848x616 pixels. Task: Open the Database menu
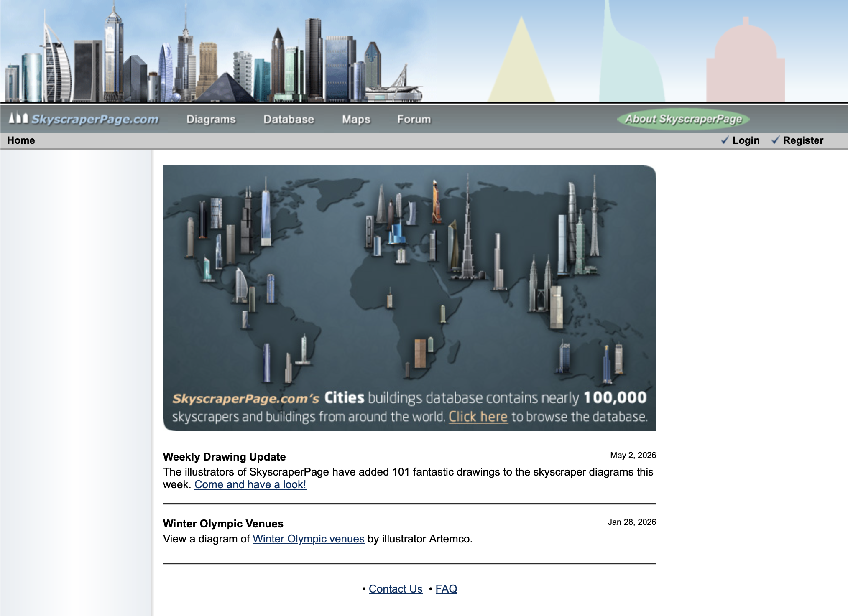[x=289, y=119]
